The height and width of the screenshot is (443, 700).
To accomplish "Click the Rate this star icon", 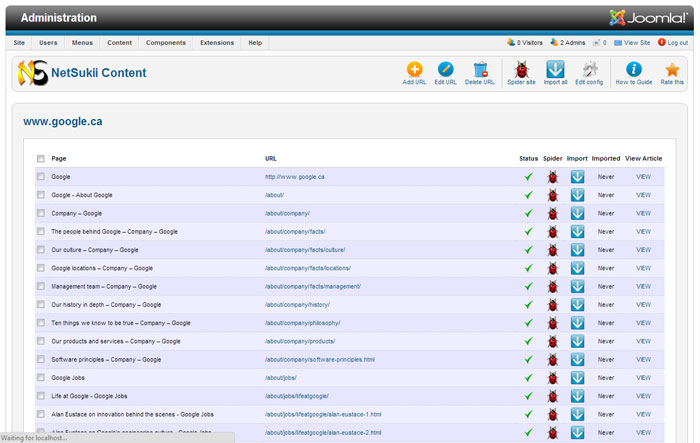I will pyautogui.click(x=672, y=70).
